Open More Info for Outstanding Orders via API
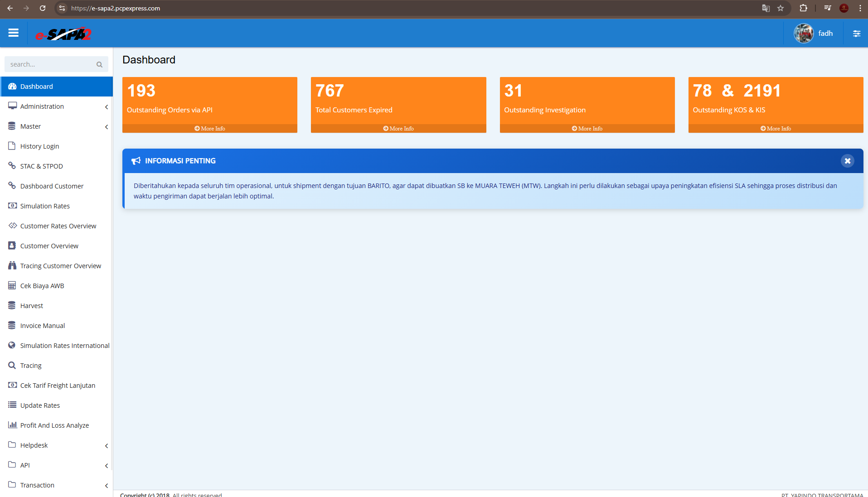 (210, 129)
